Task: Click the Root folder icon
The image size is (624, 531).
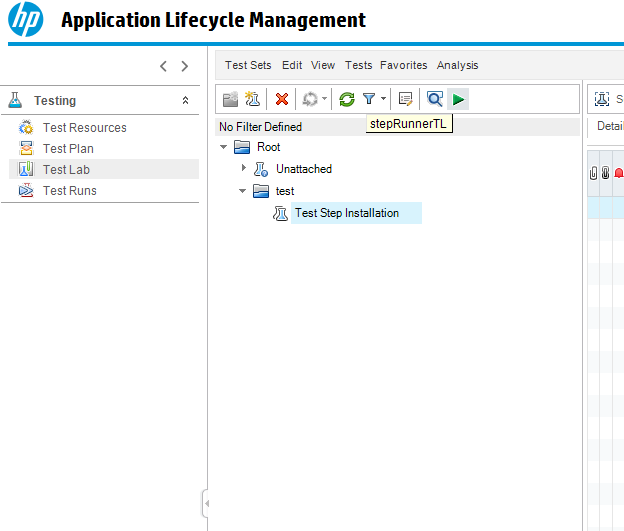Action: [x=242, y=147]
